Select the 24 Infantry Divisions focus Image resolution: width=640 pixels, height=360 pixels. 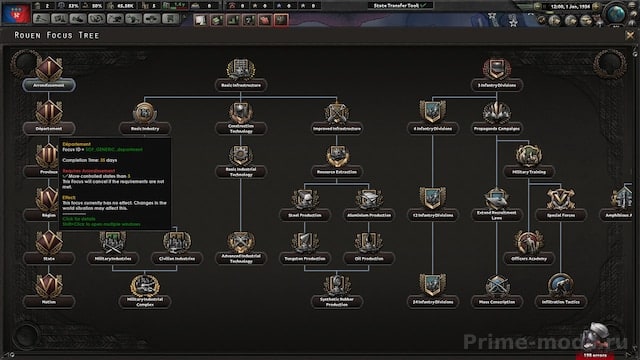pos(433,291)
